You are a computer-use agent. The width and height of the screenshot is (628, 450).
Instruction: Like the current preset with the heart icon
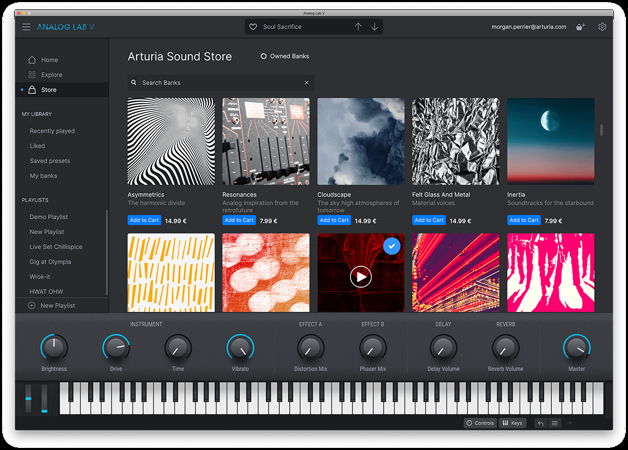coord(253,26)
